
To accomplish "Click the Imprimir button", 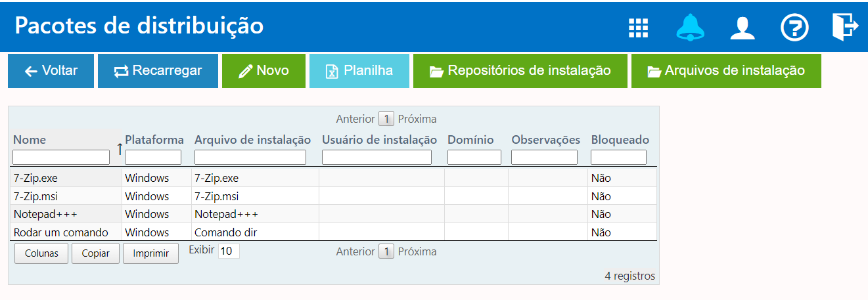I will 150,253.
